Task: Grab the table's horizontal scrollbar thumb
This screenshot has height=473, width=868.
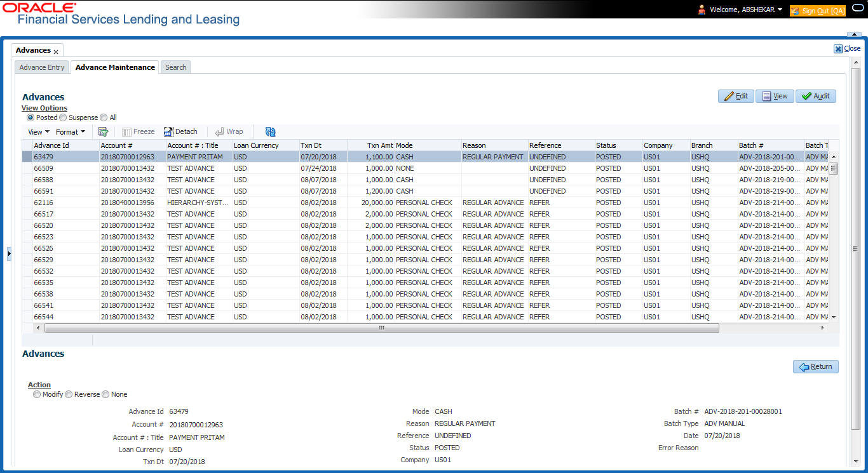Action: coord(381,328)
